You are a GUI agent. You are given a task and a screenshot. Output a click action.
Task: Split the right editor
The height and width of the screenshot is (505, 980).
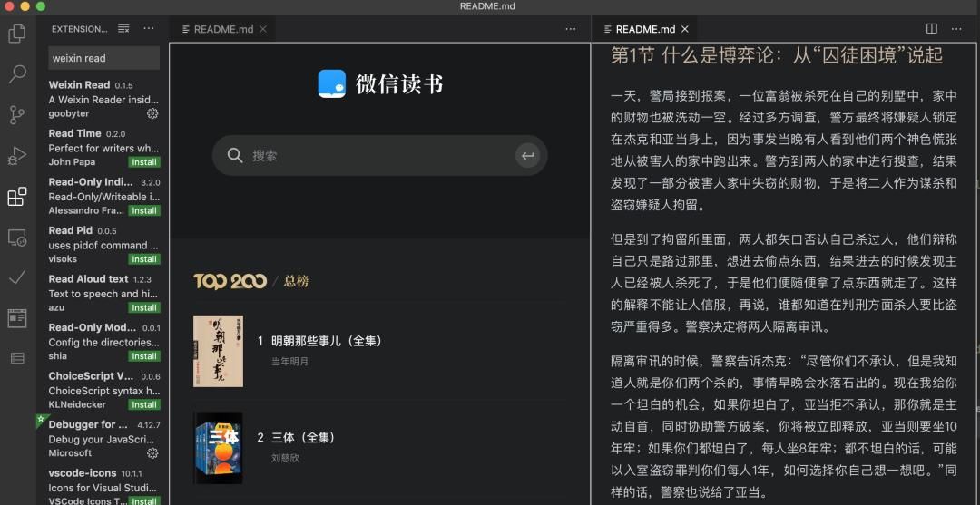[932, 29]
